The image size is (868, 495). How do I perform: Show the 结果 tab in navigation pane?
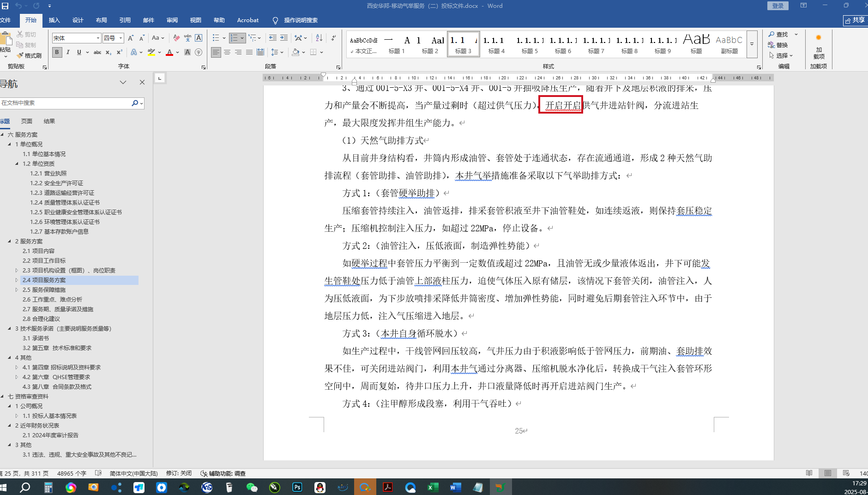pos(49,121)
